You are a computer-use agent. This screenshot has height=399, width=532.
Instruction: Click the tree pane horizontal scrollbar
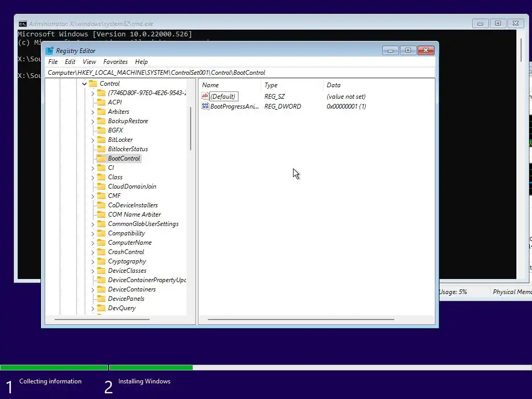[x=102, y=320]
